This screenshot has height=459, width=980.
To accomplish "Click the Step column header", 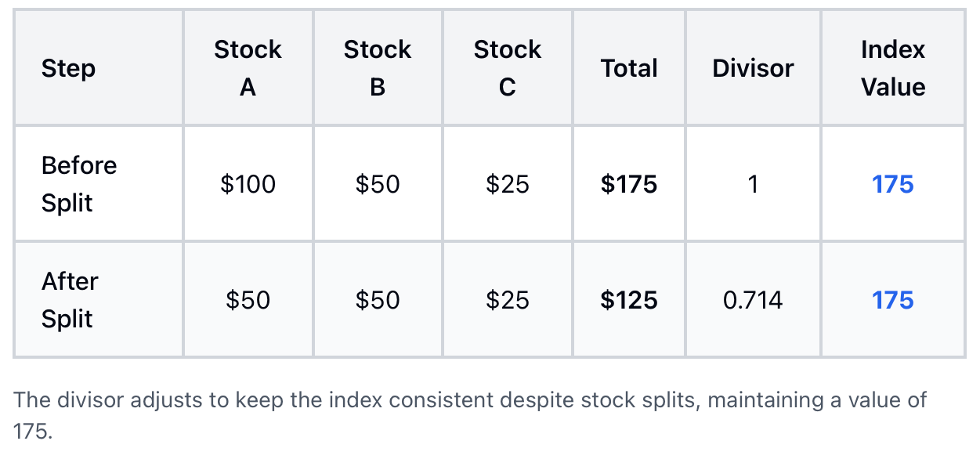I will pos(69,68).
